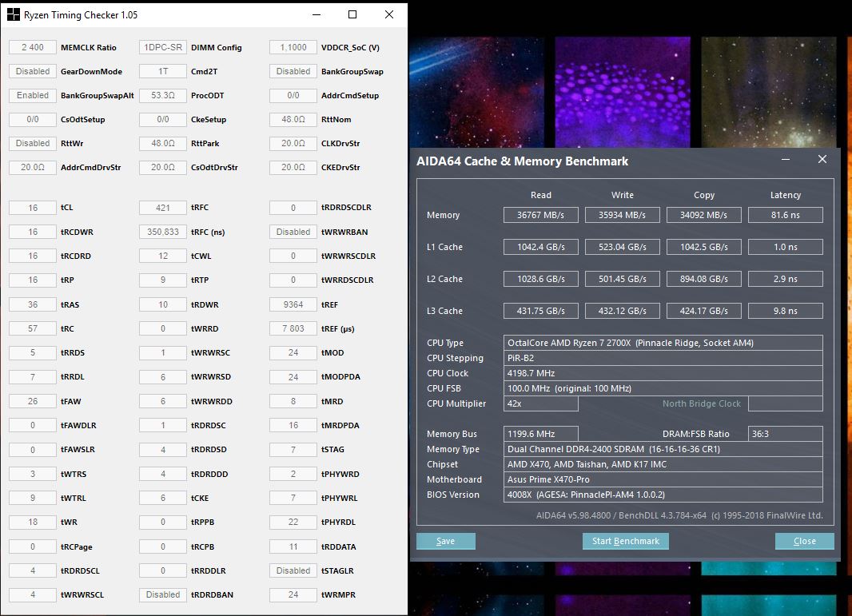Click the Ryzen Timing Checker app icon
This screenshot has height=616, width=852.
tap(13, 14)
